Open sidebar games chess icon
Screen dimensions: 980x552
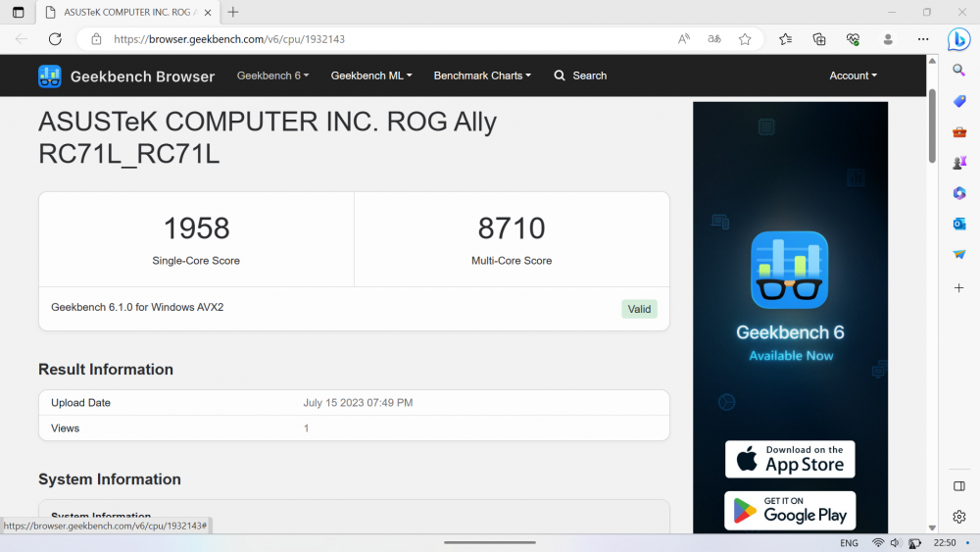tap(958, 163)
